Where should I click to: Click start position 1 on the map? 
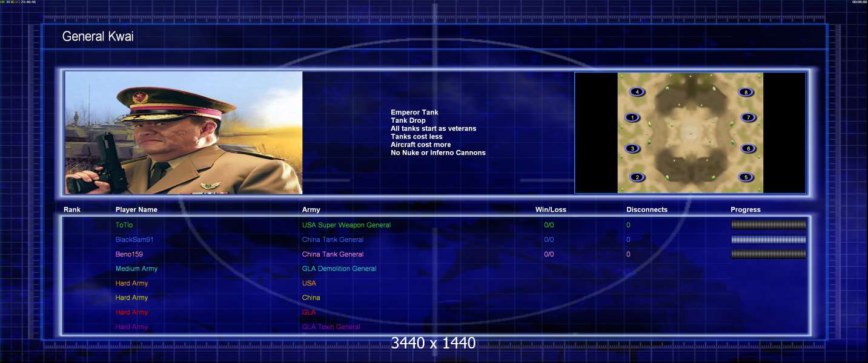click(632, 118)
